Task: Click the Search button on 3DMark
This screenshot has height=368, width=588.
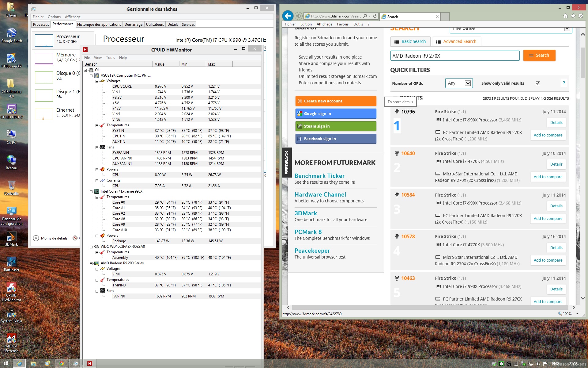Action: click(x=539, y=56)
